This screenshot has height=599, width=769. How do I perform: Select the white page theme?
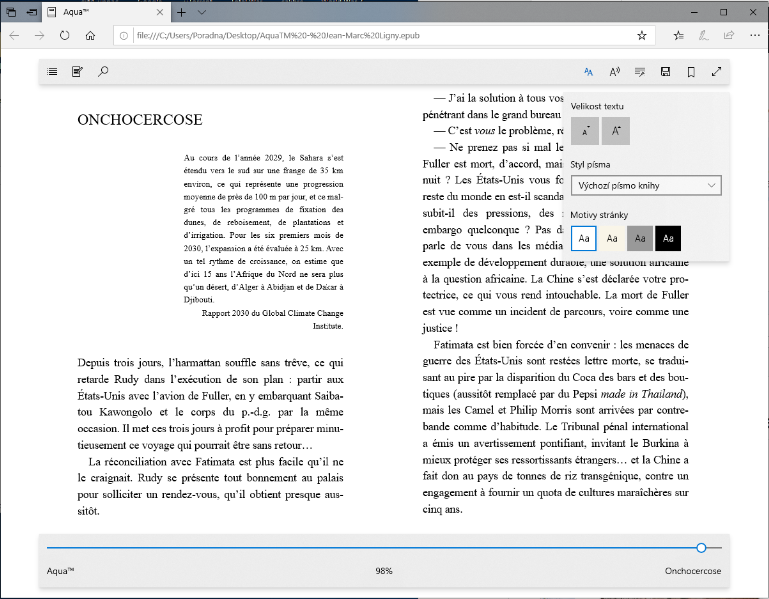584,238
